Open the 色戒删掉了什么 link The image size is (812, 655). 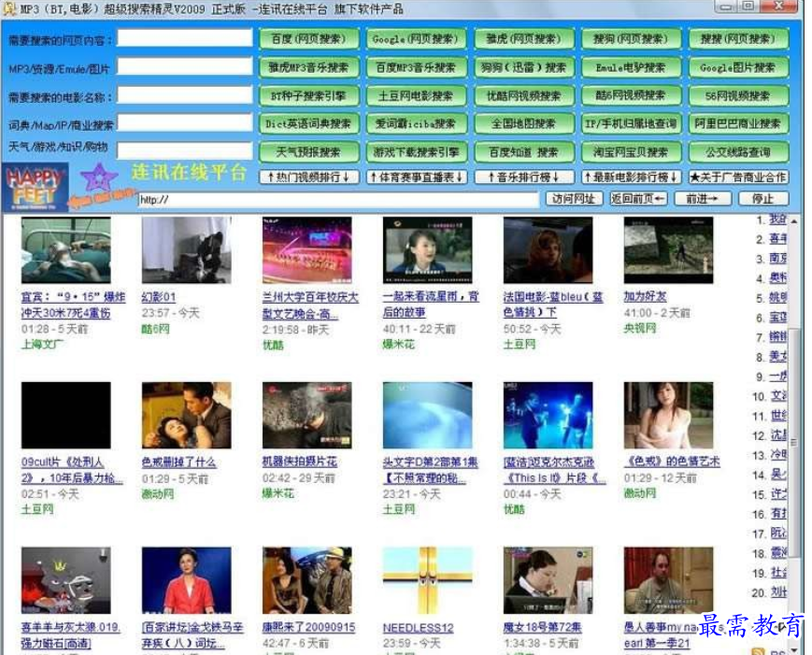(178, 462)
